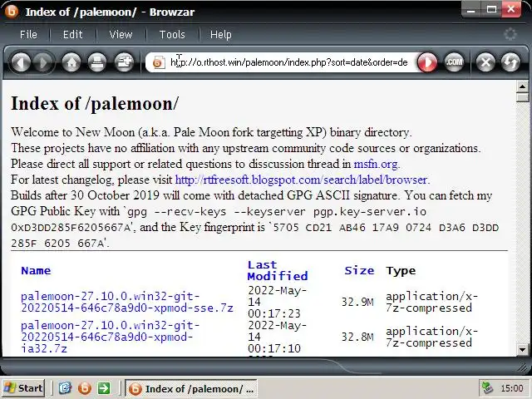
Task: Click the system tray network icon
Action: [x=488, y=388]
